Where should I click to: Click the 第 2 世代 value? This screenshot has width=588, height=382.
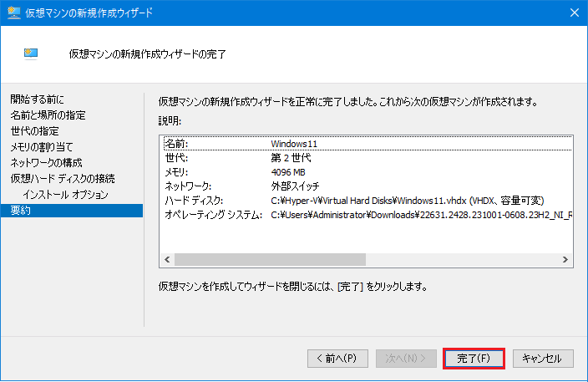point(291,158)
